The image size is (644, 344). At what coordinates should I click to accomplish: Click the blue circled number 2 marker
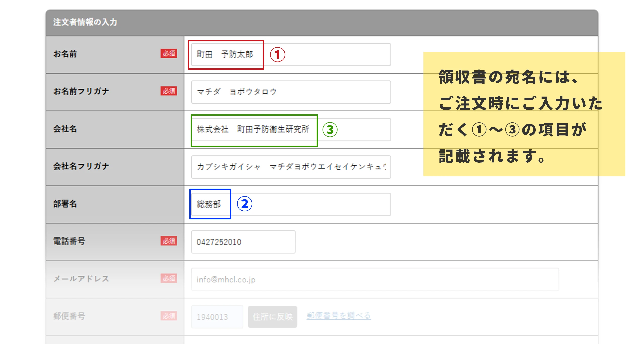point(245,204)
